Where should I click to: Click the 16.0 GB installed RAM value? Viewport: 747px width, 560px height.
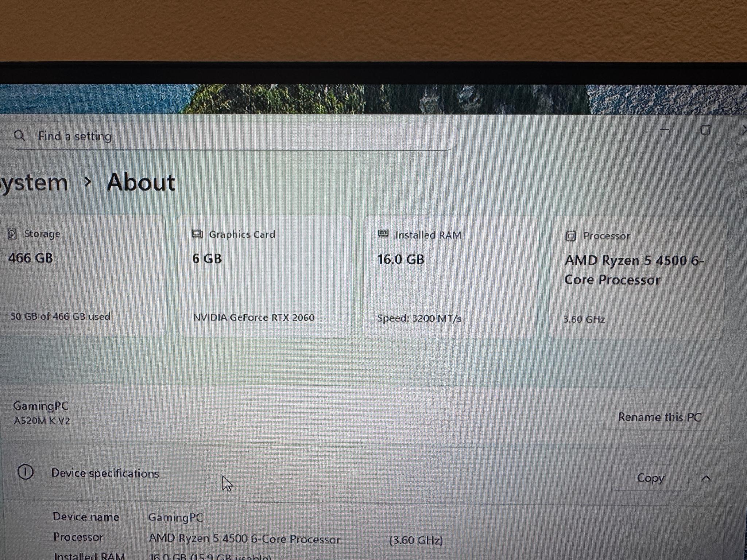point(401,260)
